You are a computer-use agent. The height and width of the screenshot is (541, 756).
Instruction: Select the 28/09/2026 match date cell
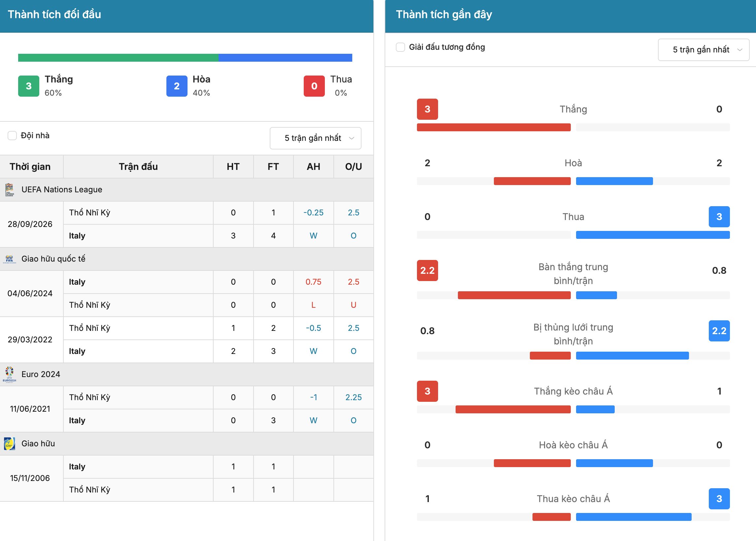coord(30,224)
